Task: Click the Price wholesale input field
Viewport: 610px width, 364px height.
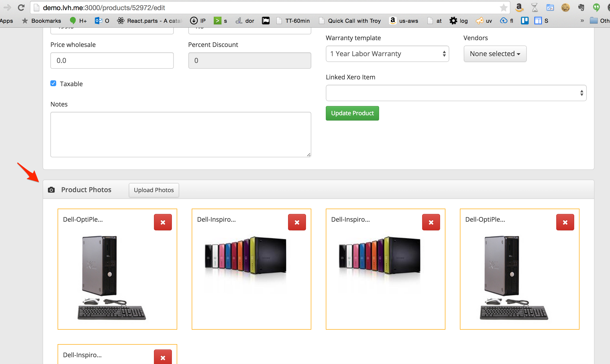Action: click(x=112, y=60)
